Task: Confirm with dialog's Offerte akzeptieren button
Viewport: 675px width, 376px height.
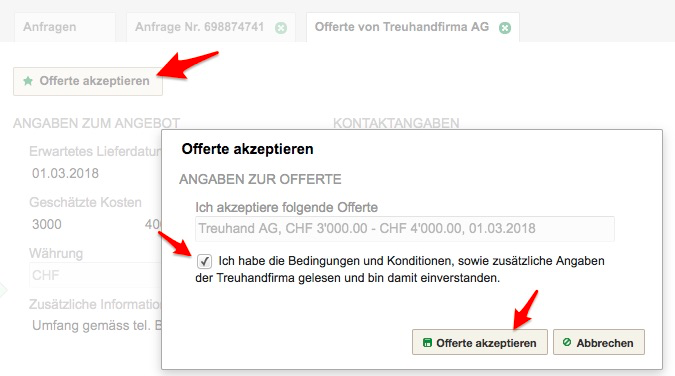Action: [x=480, y=342]
